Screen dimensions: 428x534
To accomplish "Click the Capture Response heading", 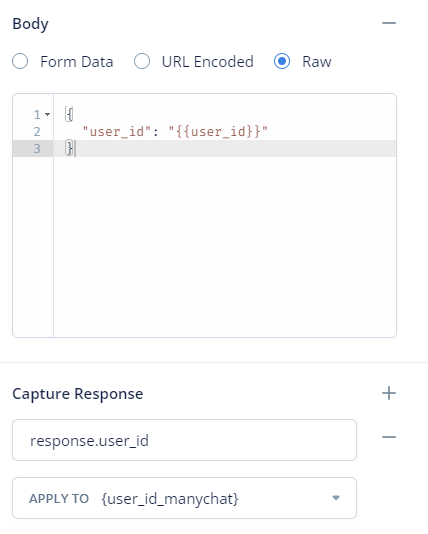I will 78,394.
